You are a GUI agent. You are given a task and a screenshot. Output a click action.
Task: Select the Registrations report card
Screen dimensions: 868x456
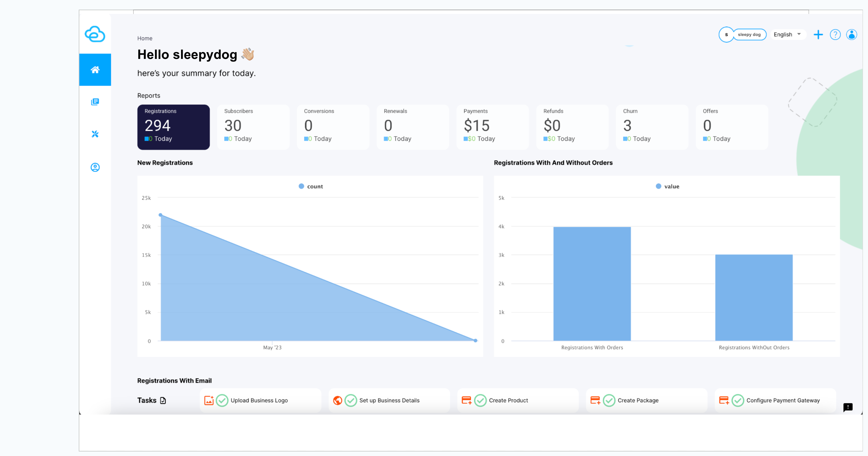click(x=173, y=127)
